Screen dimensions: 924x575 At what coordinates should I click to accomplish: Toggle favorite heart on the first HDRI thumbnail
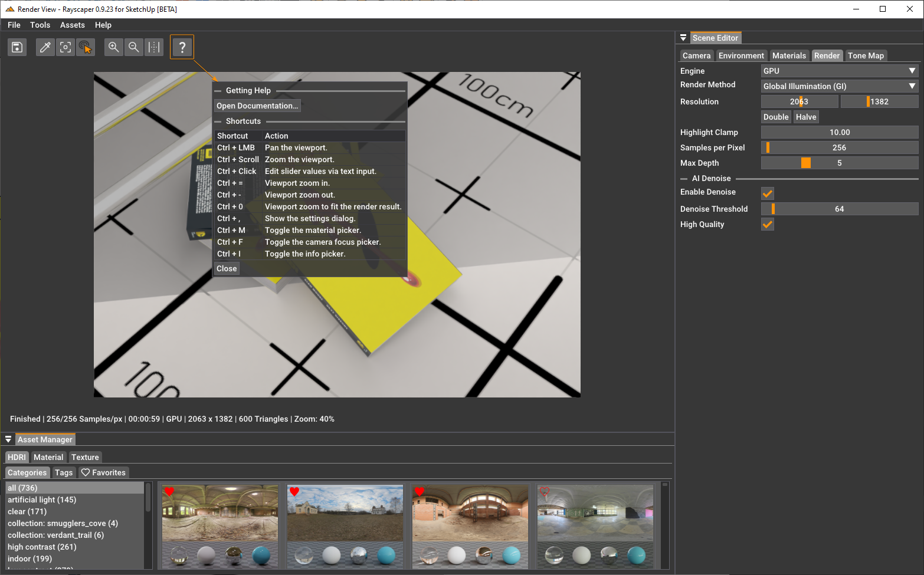click(x=169, y=491)
